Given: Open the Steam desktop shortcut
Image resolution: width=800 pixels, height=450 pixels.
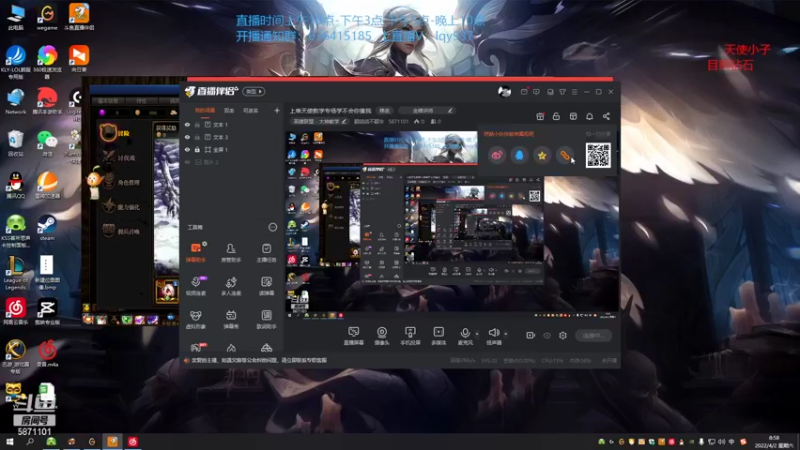Looking at the screenshot, I should 47,228.
